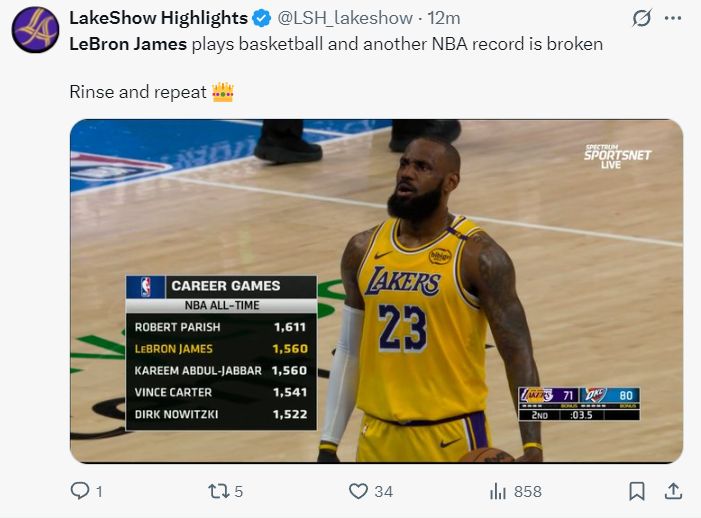Open the LakeShow Highlights profile avatar
The image size is (701, 518).
point(35,29)
